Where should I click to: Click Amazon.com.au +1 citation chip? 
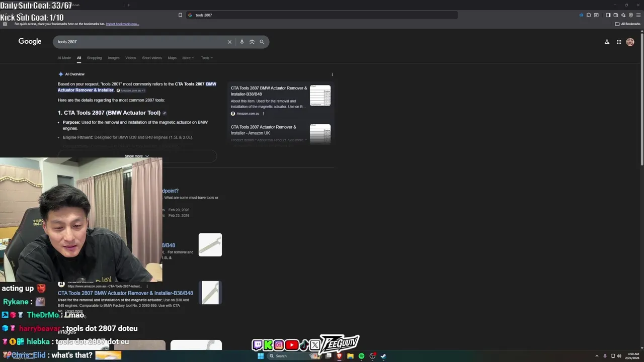pyautogui.click(x=131, y=90)
